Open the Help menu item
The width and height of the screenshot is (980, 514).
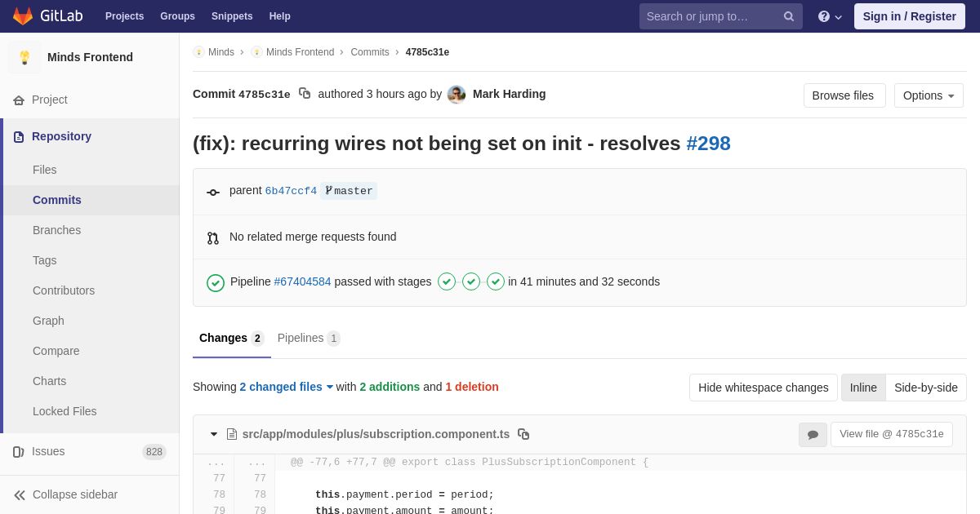click(280, 16)
